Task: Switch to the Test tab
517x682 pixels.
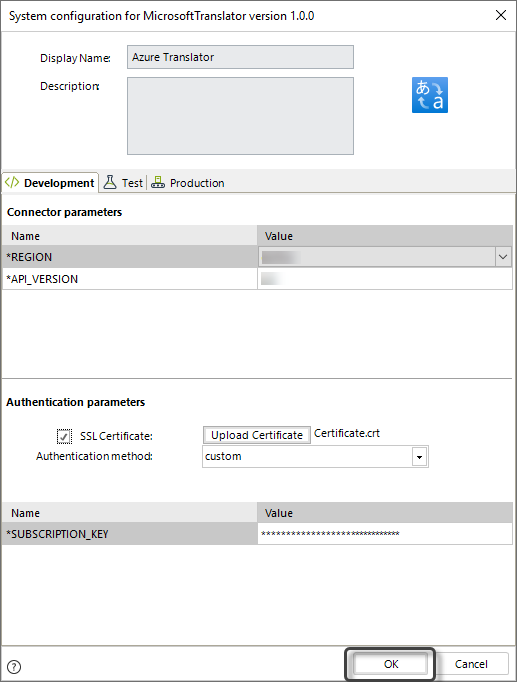Action: click(x=123, y=183)
